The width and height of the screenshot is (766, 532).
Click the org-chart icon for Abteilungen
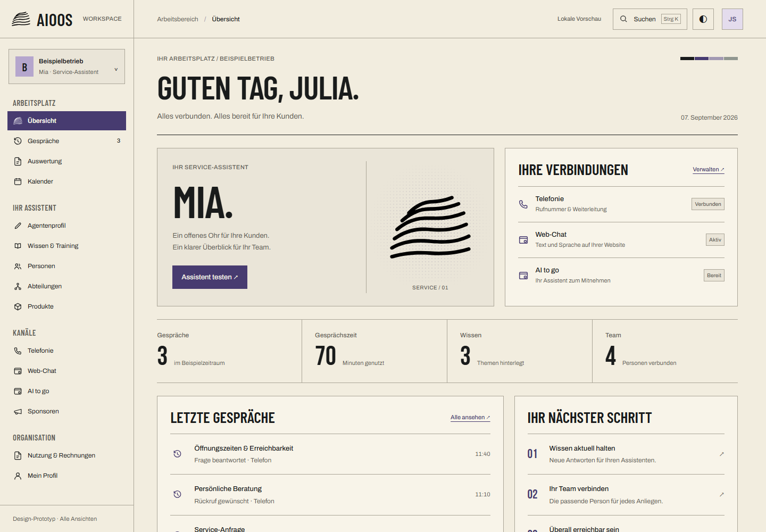18,286
